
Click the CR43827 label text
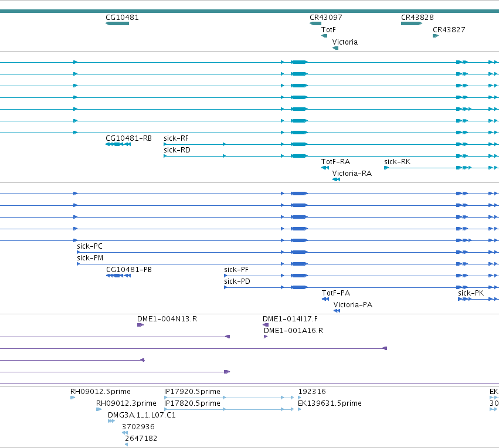pos(449,29)
